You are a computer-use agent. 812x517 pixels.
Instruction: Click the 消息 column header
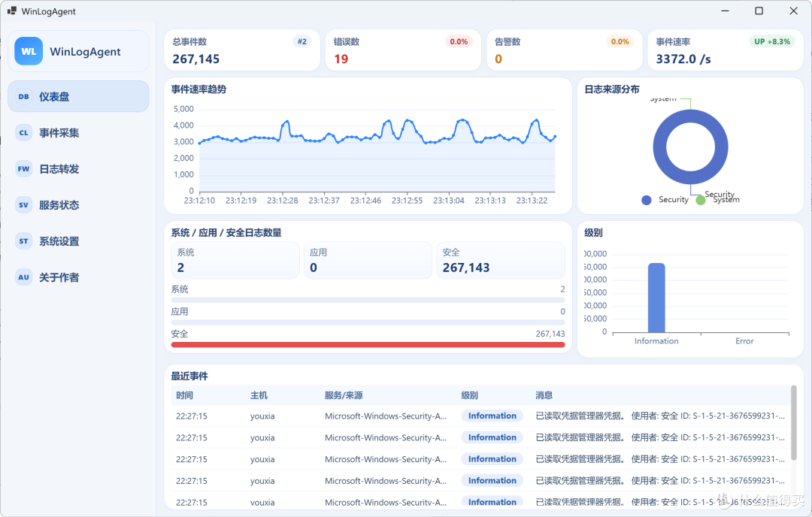[544, 395]
